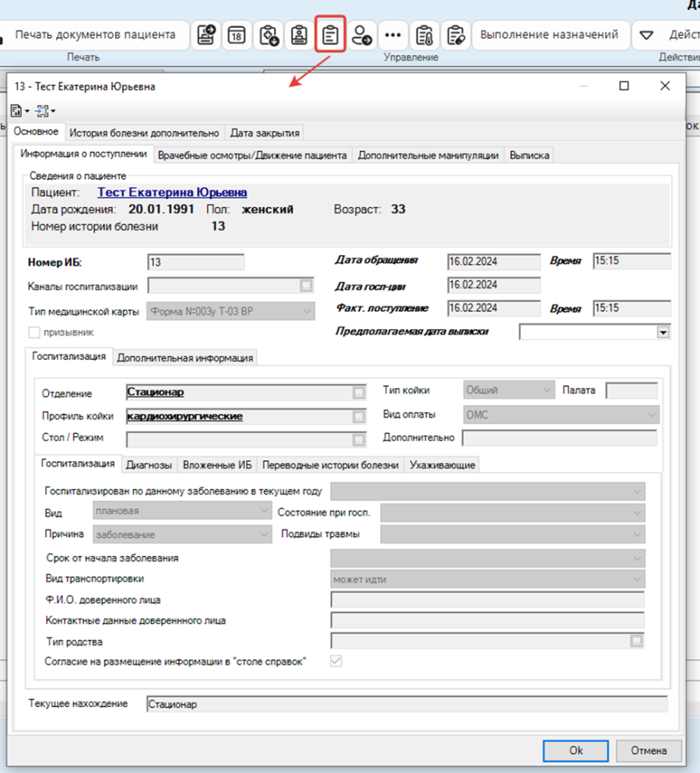Open the ellipsis picker in Тип родства field

click(637, 641)
